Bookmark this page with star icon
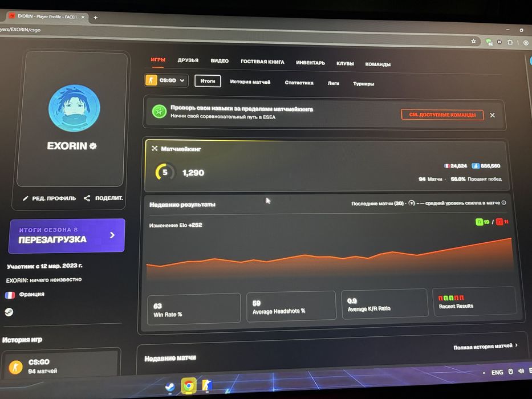The width and height of the screenshot is (532, 399). pos(474,41)
